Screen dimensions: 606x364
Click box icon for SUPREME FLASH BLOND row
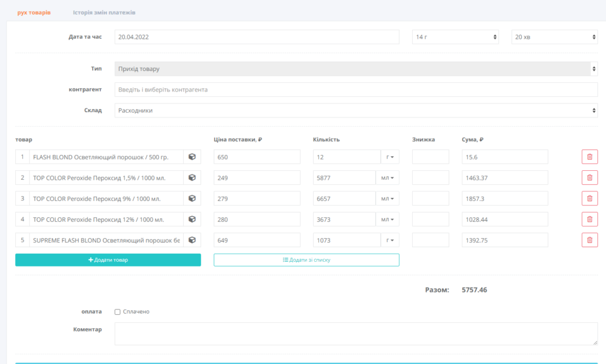tap(192, 240)
